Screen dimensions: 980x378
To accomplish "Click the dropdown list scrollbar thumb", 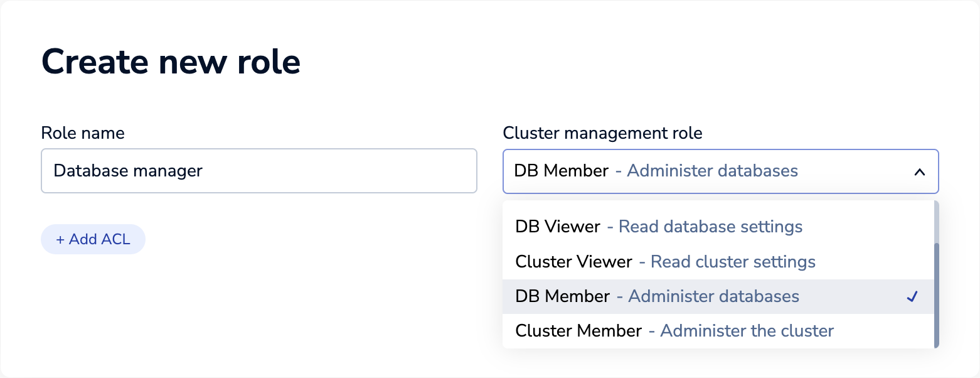I will pyautogui.click(x=936, y=295).
